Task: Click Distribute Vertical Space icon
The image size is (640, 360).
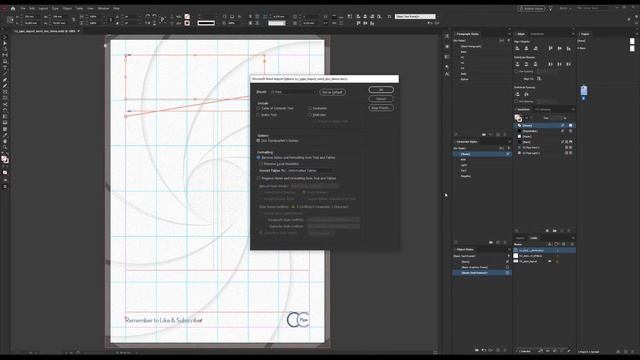Action: pos(518,94)
